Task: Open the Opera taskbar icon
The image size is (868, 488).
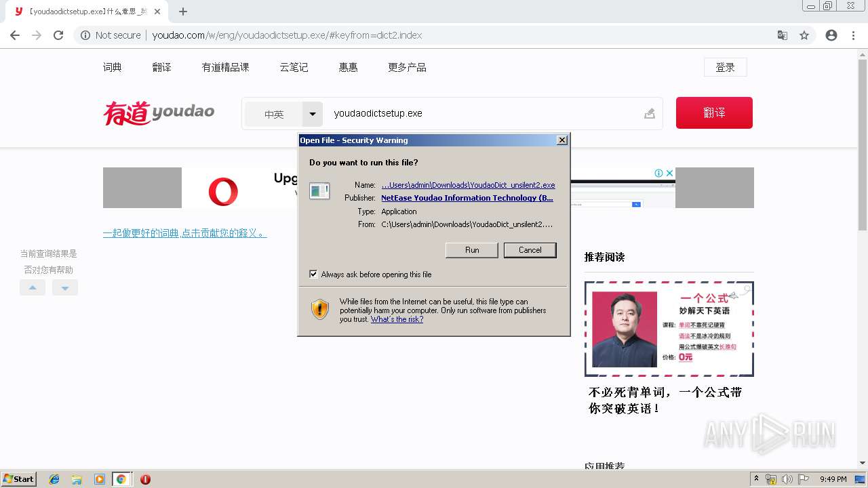Action: (x=145, y=479)
